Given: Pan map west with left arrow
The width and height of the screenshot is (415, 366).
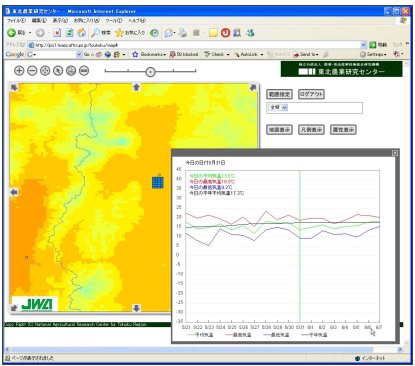Looking at the screenshot, I should pos(14,192).
